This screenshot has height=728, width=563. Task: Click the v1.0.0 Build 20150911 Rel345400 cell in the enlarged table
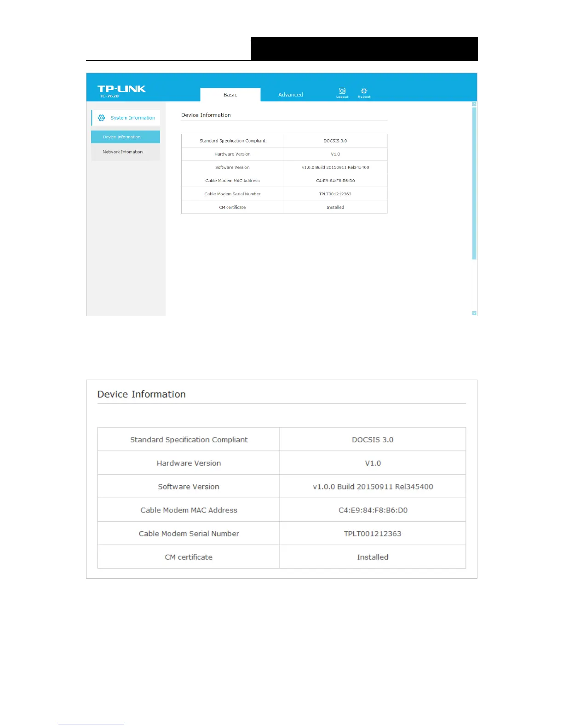click(373, 487)
